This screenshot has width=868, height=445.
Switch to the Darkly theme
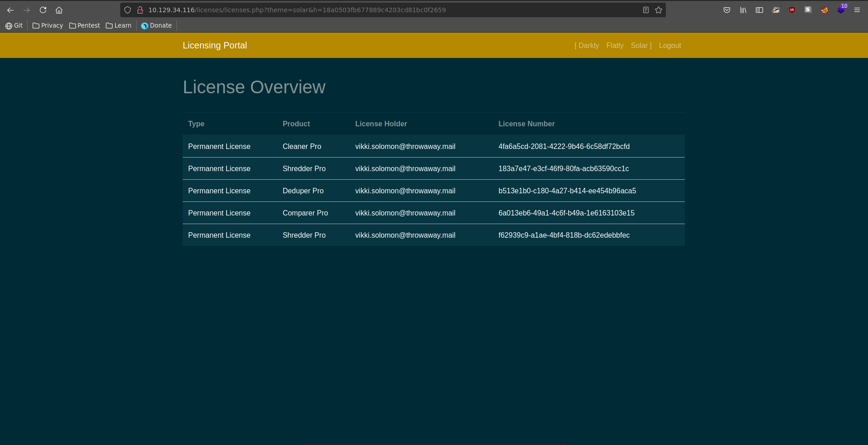click(x=588, y=45)
